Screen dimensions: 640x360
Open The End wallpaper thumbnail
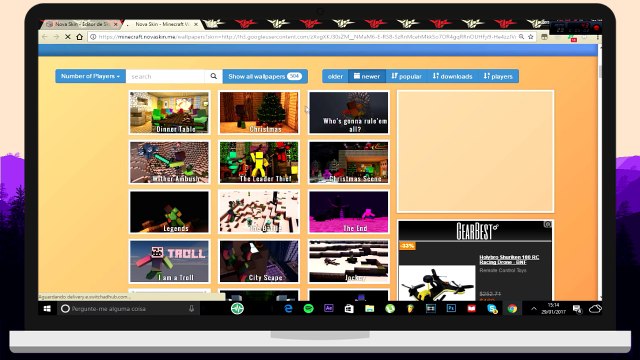point(349,212)
